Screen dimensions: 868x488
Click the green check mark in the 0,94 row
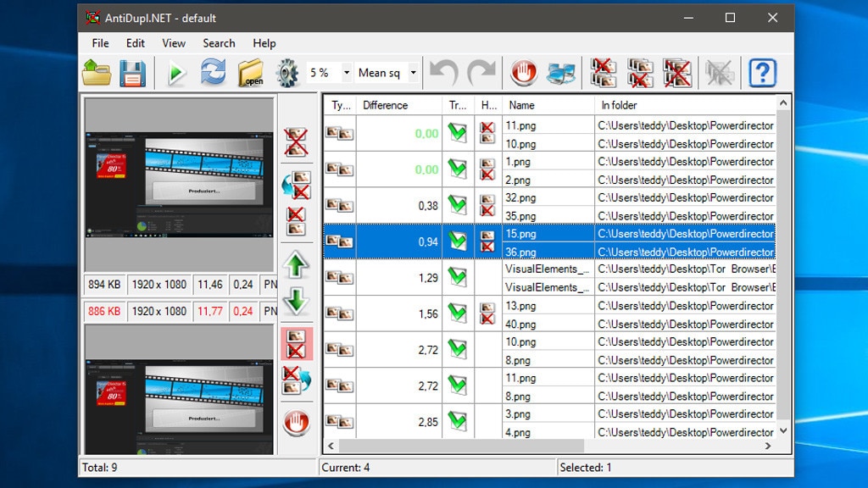click(458, 241)
